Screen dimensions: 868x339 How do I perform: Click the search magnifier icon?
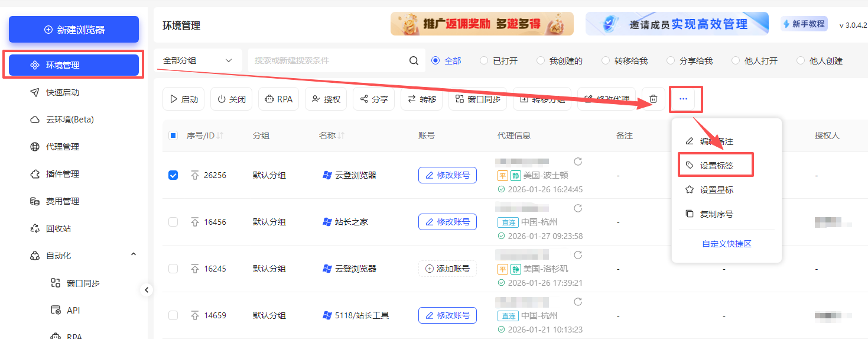point(414,60)
